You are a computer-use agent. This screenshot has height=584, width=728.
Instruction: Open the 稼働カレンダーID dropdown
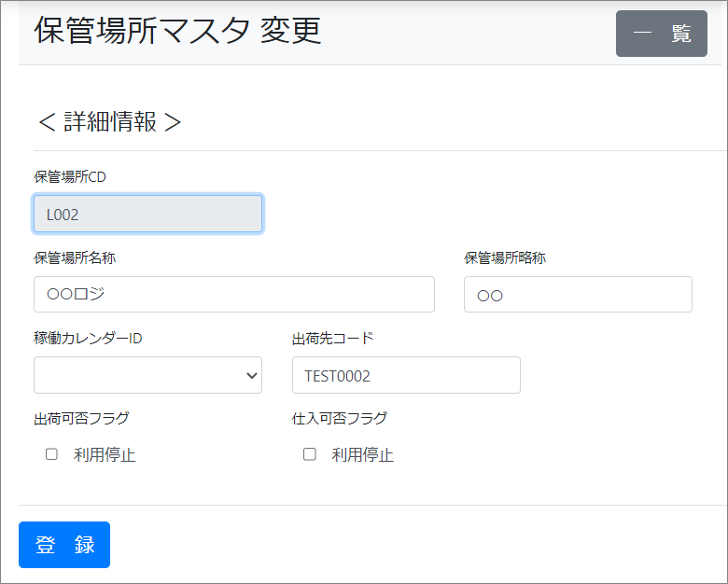click(x=147, y=375)
